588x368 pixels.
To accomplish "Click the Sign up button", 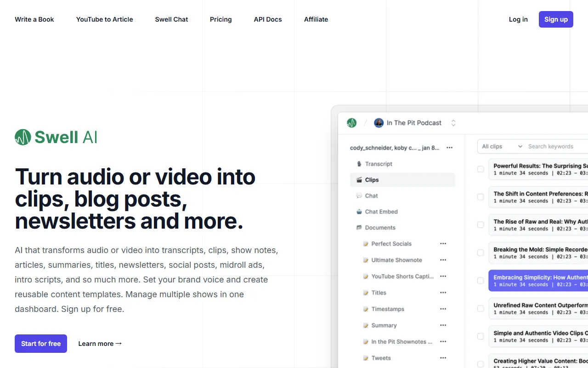I will 555,19.
